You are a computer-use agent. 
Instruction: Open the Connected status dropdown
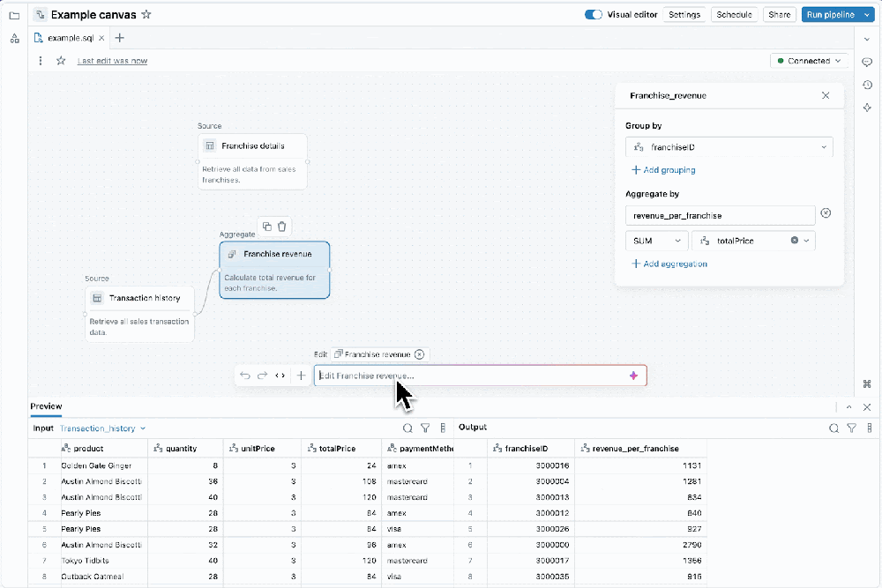coord(808,61)
